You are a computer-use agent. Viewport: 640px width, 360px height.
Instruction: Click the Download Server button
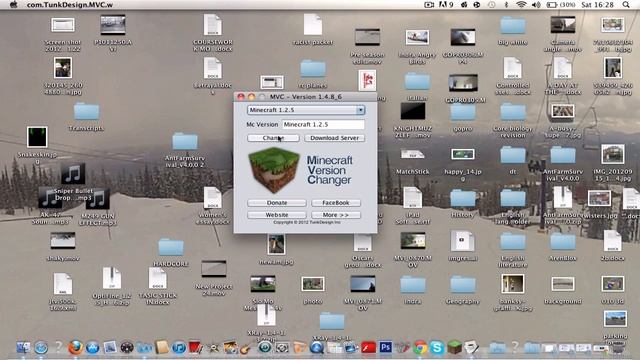pos(334,138)
